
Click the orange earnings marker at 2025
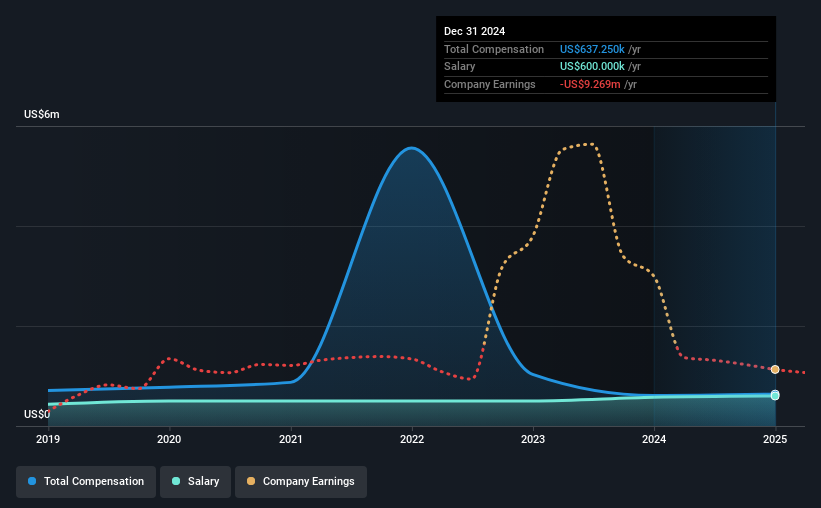[x=775, y=370]
